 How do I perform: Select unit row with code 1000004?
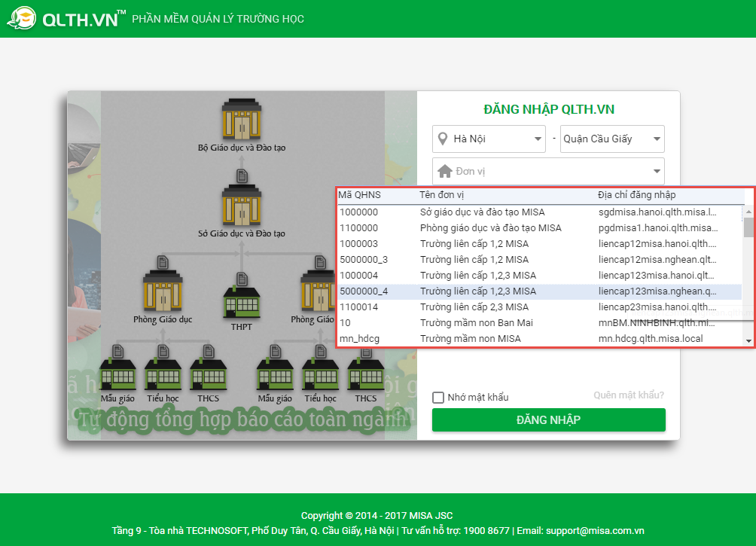540,276
